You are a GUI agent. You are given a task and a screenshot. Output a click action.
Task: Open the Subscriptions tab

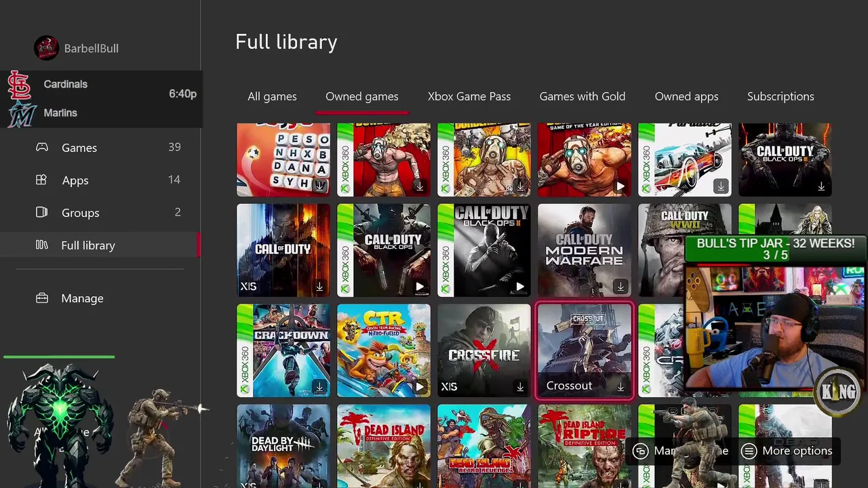click(x=781, y=96)
